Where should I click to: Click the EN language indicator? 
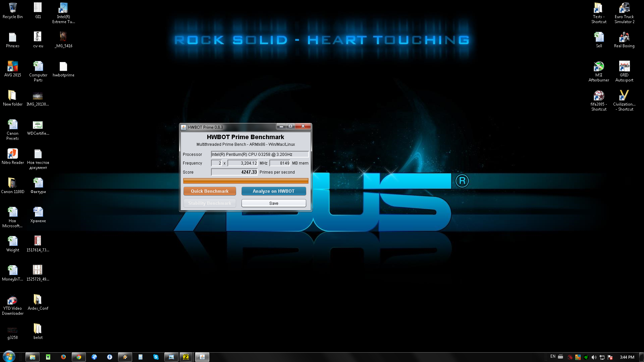(x=553, y=356)
